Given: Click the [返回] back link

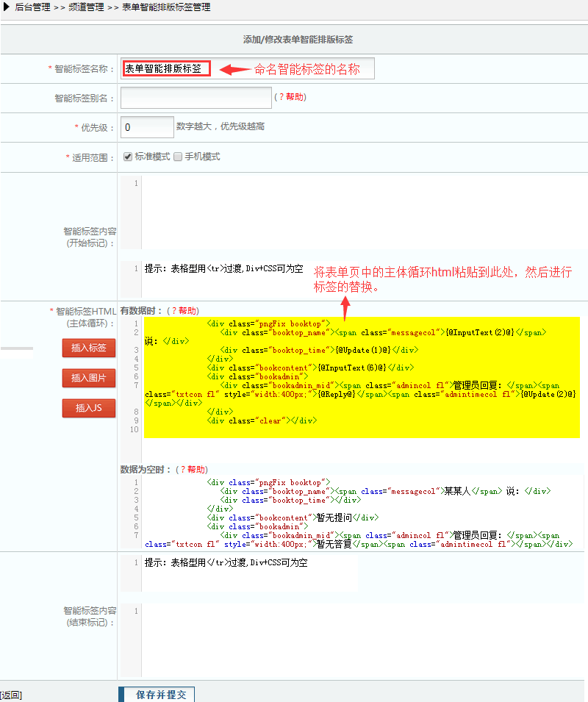Looking at the screenshot, I should tap(11, 695).
